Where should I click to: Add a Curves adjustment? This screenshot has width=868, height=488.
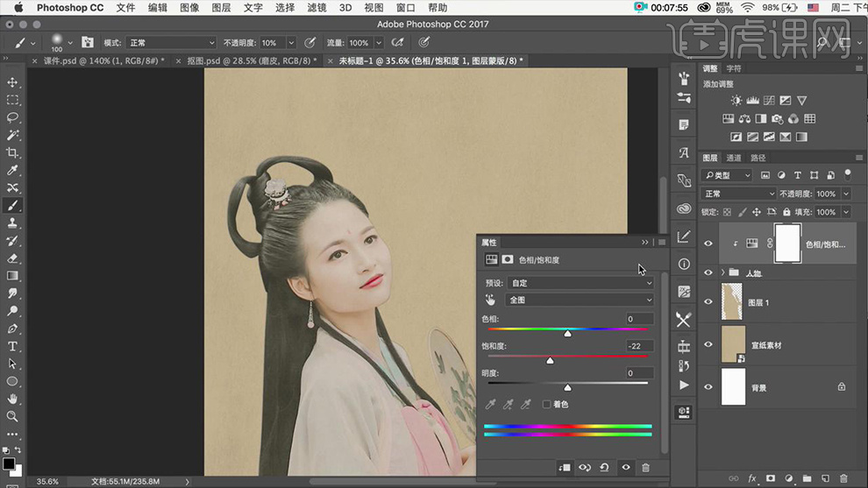tap(769, 101)
